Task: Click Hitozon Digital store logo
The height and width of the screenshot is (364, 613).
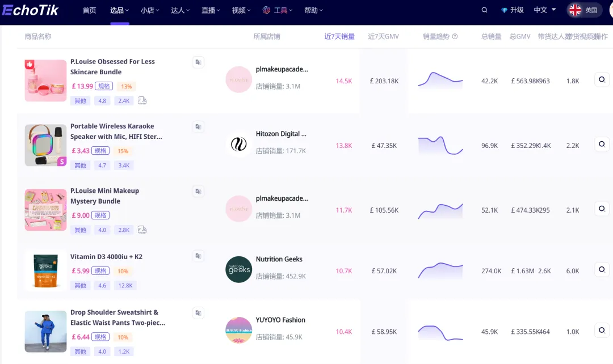Action: (x=238, y=144)
